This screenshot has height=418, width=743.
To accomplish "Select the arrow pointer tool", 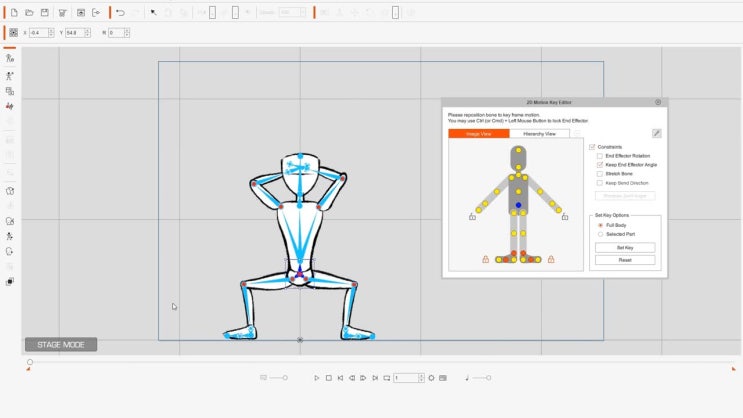I will click(153, 13).
